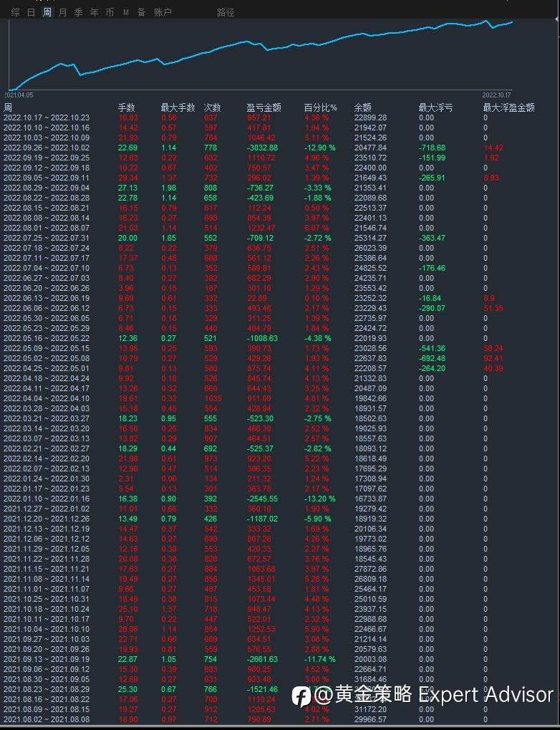Click the loss value -525.37
This screenshot has height=730, width=560.
tap(260, 448)
